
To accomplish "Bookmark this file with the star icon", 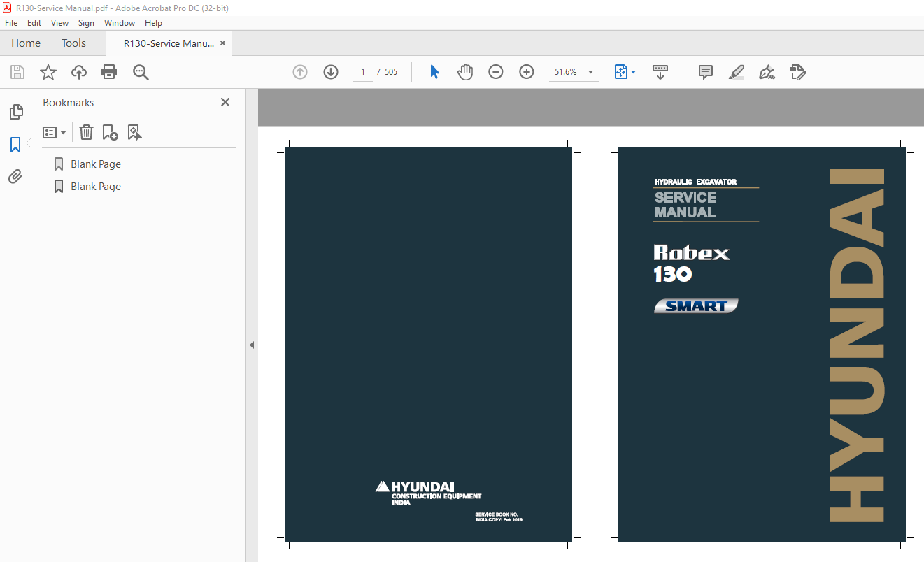I will (48, 72).
